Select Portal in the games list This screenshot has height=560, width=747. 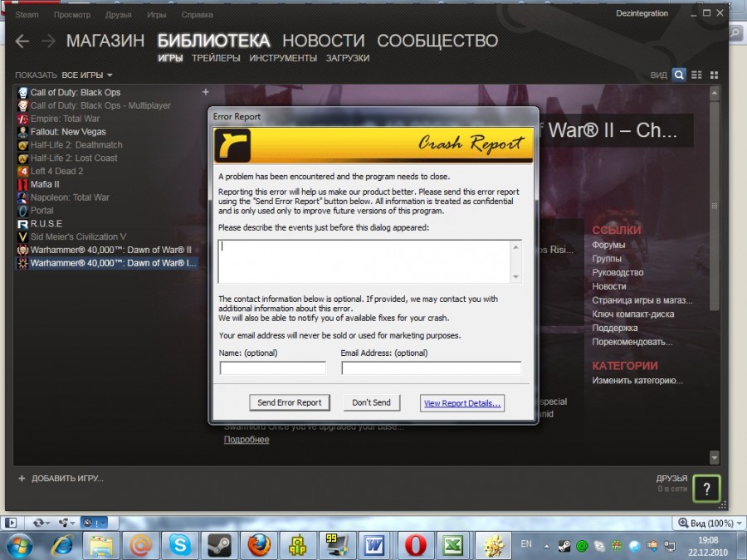(x=42, y=211)
